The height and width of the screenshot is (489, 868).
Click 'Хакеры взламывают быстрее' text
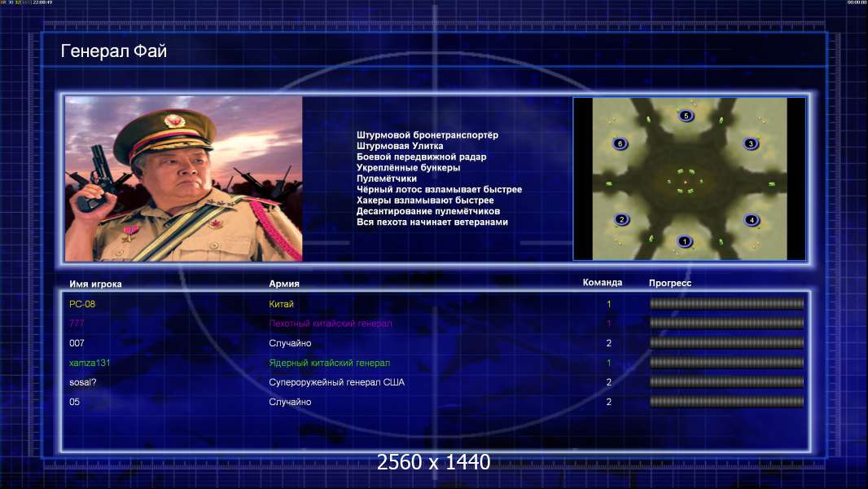[425, 200]
